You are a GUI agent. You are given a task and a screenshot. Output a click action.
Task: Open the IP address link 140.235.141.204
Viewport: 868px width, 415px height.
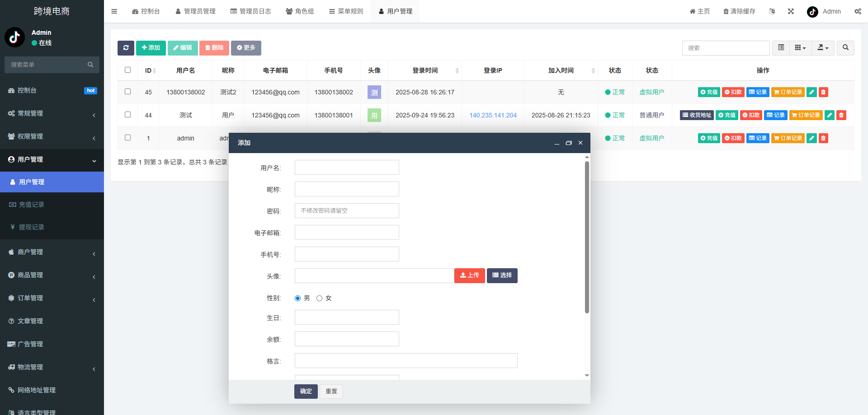[x=493, y=115]
